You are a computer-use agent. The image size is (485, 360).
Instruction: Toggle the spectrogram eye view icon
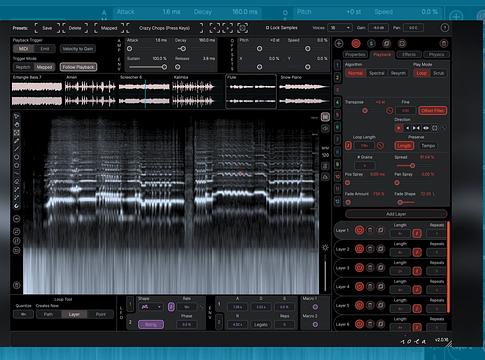[325, 129]
